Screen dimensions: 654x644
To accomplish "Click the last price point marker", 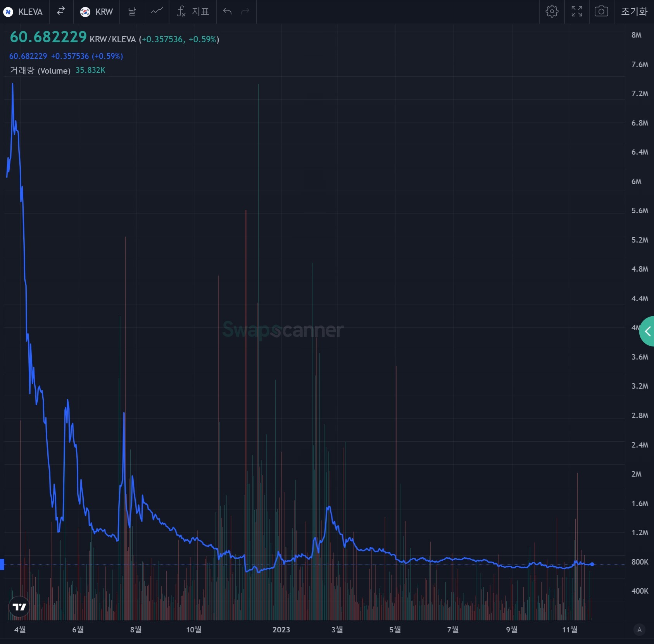I will [592, 564].
